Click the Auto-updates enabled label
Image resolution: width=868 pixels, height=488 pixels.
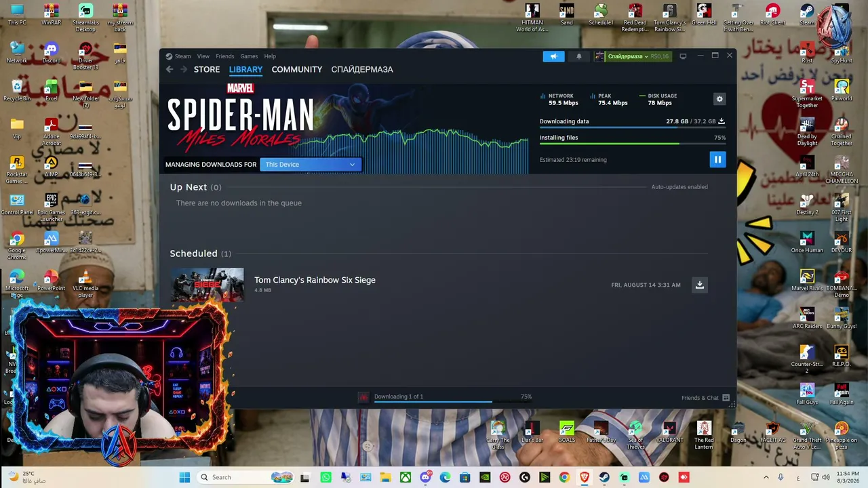[x=679, y=187]
